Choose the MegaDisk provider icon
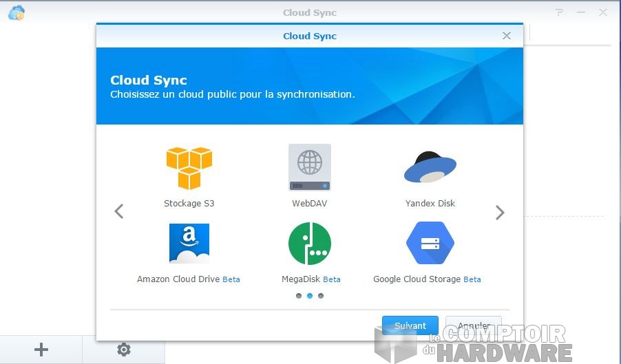 [310, 243]
